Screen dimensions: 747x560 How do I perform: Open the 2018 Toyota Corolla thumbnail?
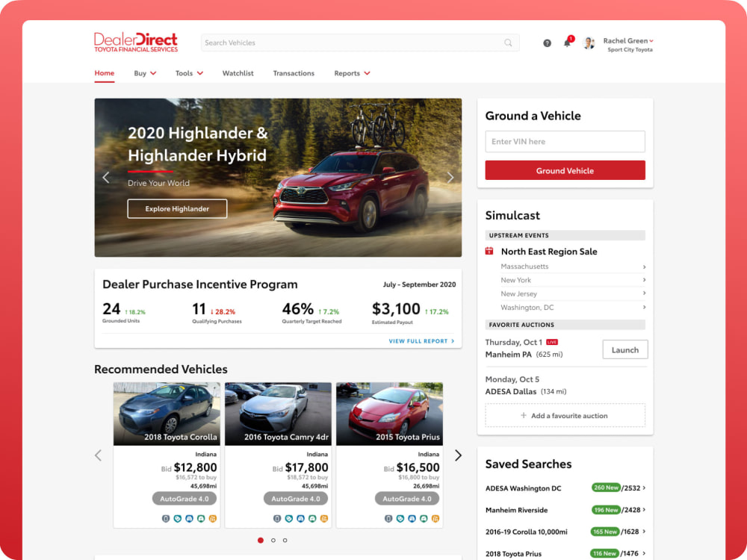(x=167, y=414)
